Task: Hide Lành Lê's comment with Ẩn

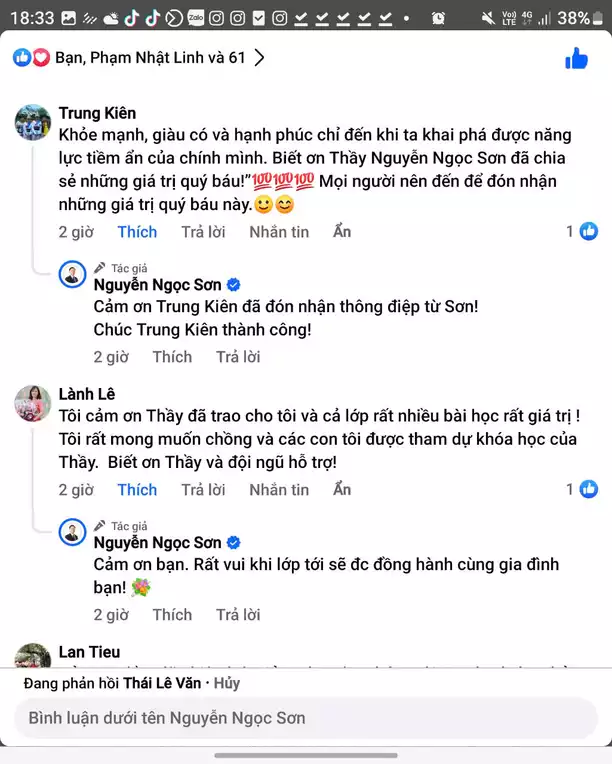Action: pos(342,490)
